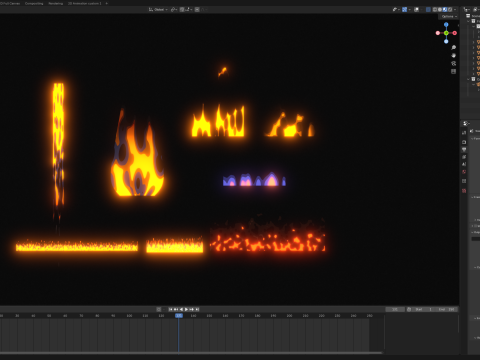Open the output properties tab icon
The height and width of the screenshot is (360, 480).
[464, 149]
